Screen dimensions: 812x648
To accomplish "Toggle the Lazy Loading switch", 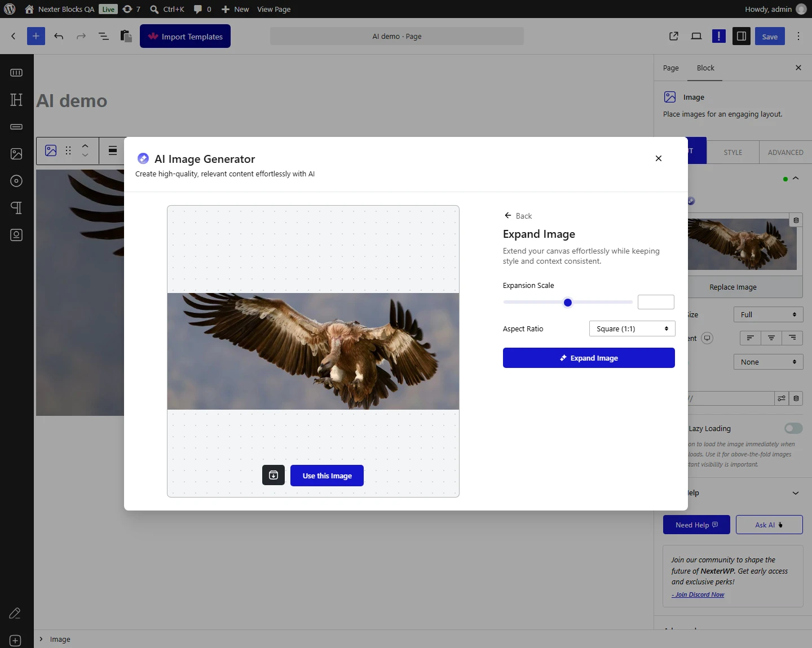I will pos(793,428).
